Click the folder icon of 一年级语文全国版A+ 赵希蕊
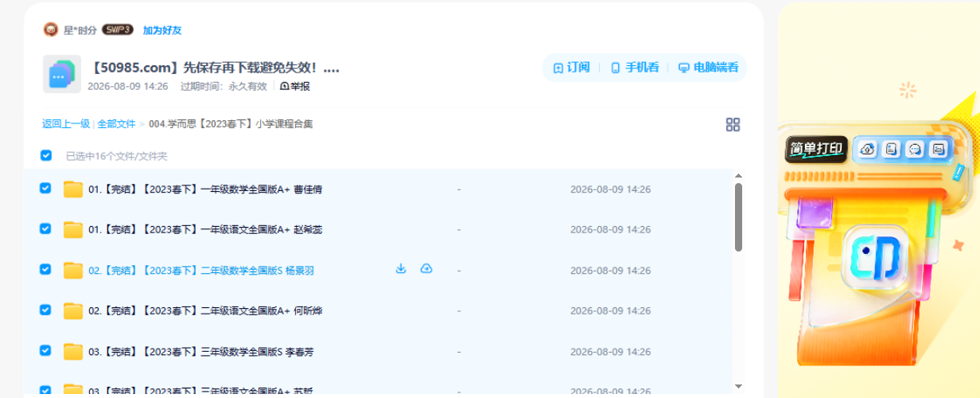Viewport: 980px width, 398px height. pyautogui.click(x=73, y=230)
